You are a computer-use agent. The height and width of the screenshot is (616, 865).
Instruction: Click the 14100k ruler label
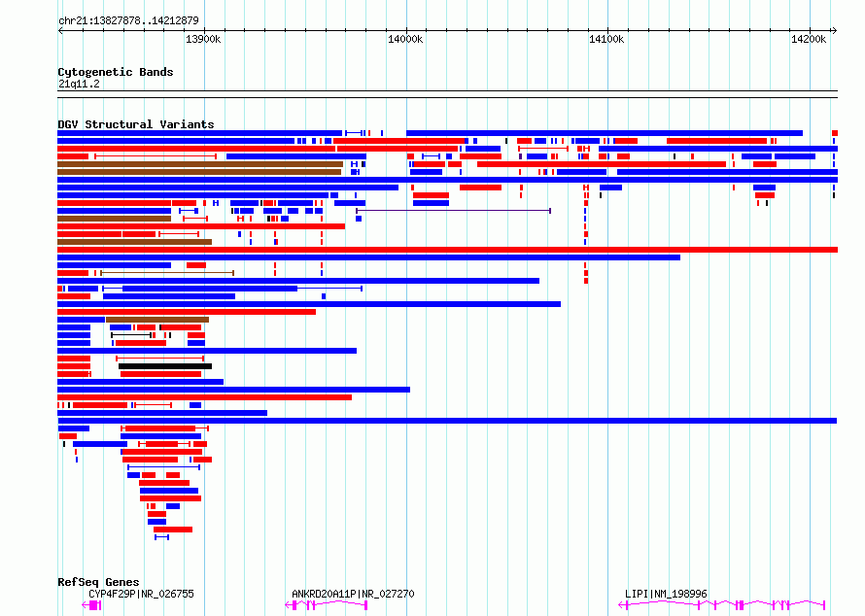(x=606, y=39)
